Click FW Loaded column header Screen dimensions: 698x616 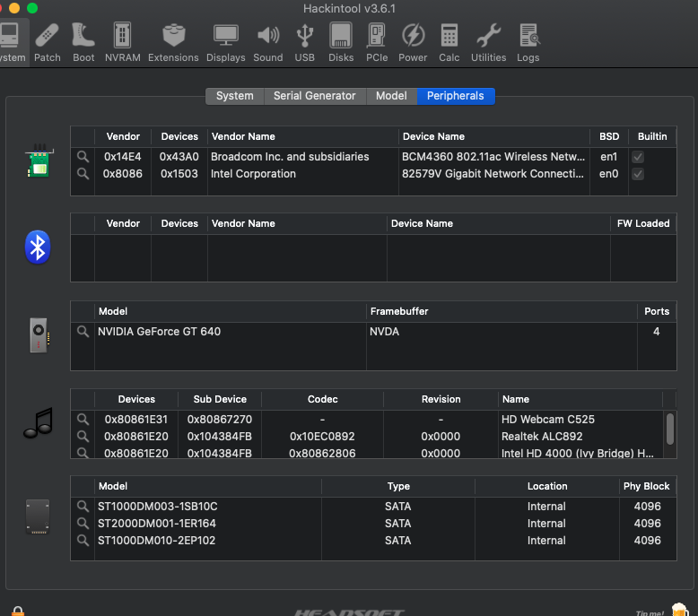pos(643,224)
